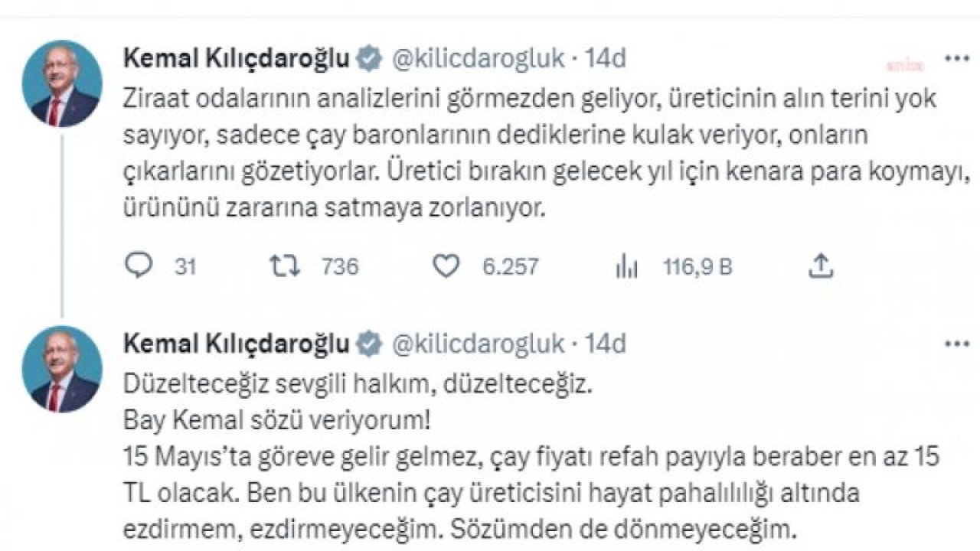This screenshot has height=551, width=980.
Task: Open Kemal Kılıçdaroğlu name link in first tweet
Action: [x=237, y=58]
